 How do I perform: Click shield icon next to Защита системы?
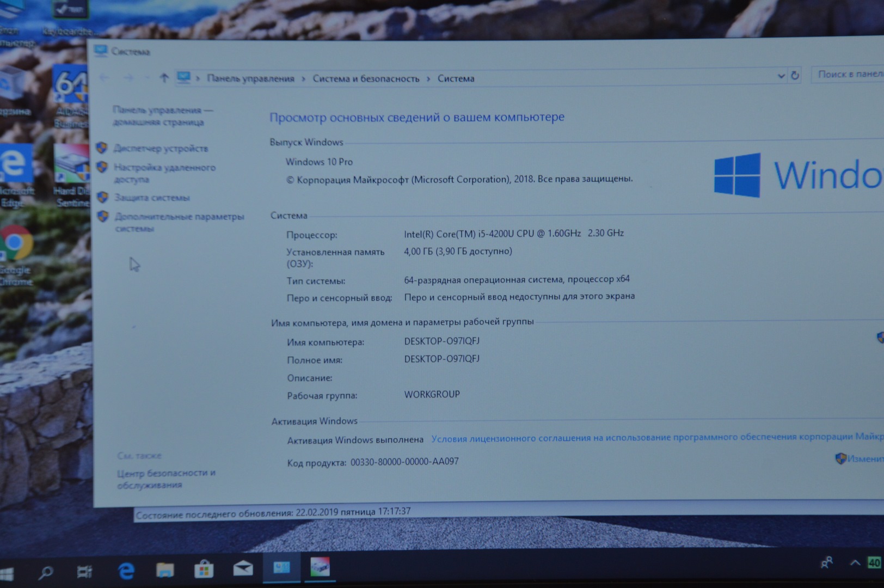pyautogui.click(x=102, y=197)
